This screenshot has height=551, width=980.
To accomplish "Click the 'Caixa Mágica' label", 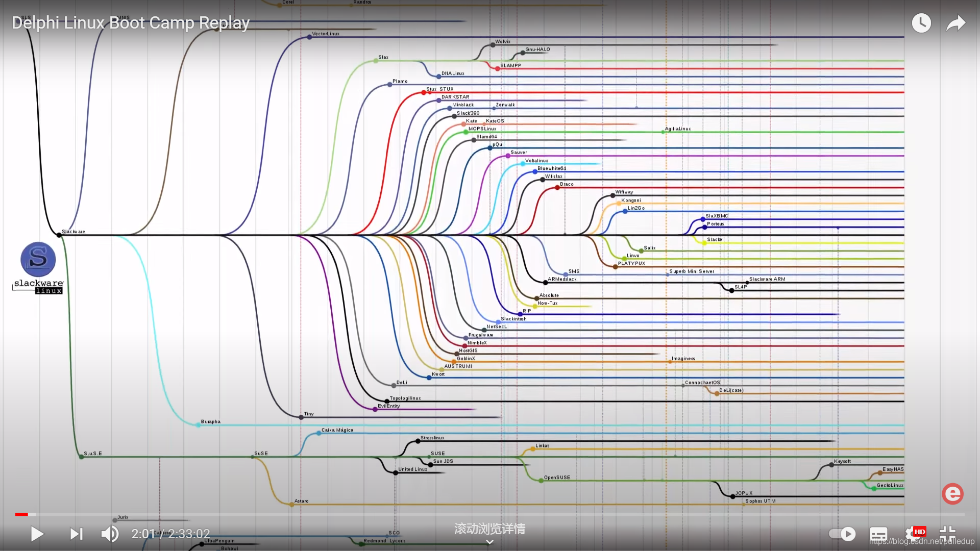I will 337,430.
